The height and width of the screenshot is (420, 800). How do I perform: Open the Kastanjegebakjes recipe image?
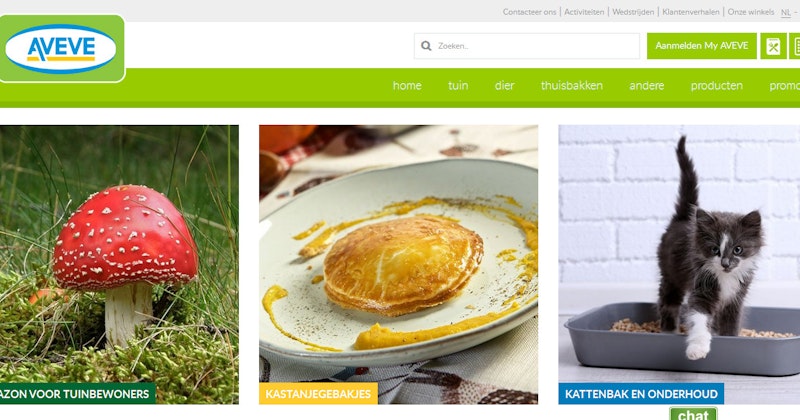pos(398,264)
